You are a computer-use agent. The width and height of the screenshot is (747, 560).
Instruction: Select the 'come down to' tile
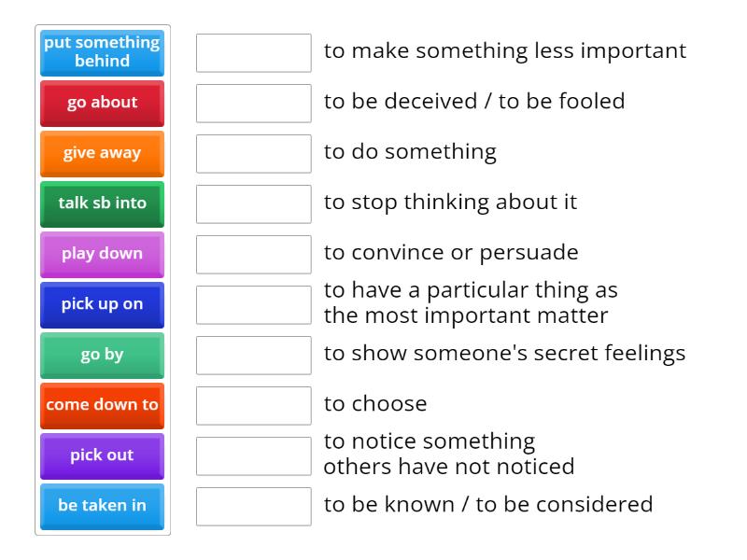click(101, 405)
